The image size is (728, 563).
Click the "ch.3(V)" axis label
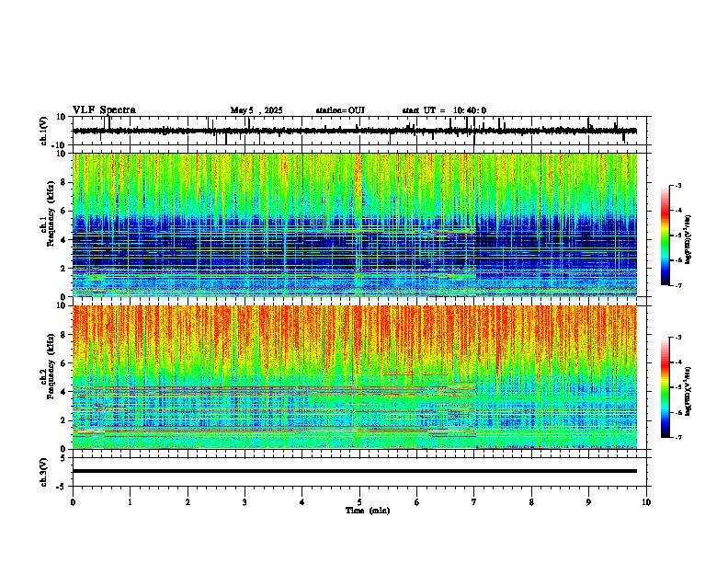[x=44, y=472]
